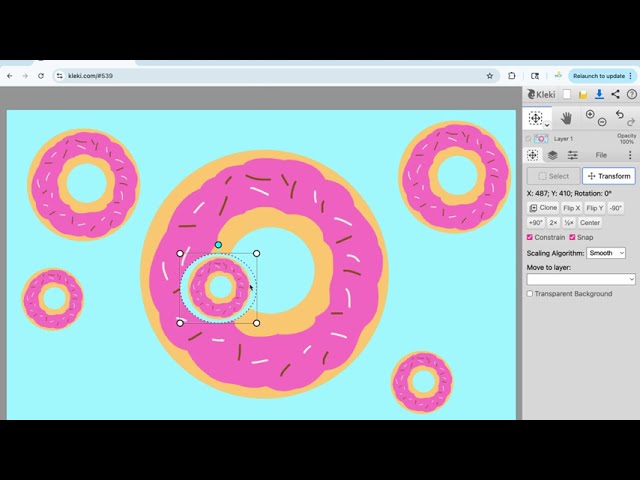Click the top-left transform handle

(x=180, y=253)
